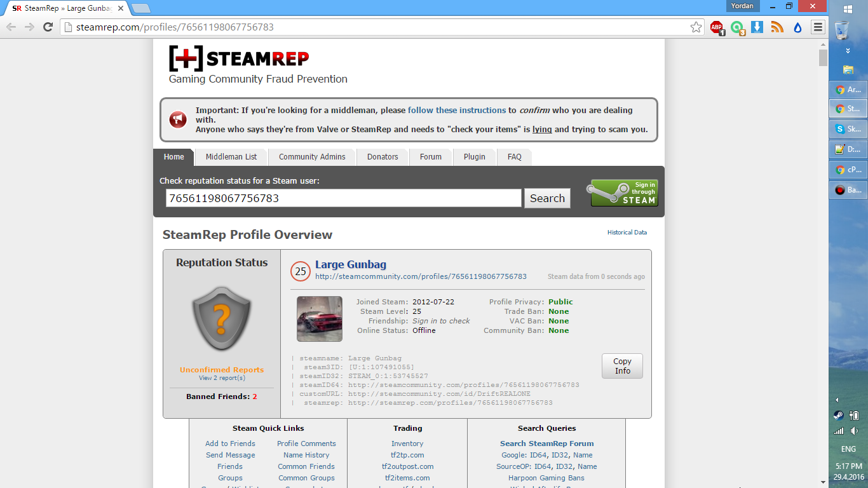The image size is (868, 488).
Task: Expand hidden system tray icons arrow
Action: coord(837,400)
